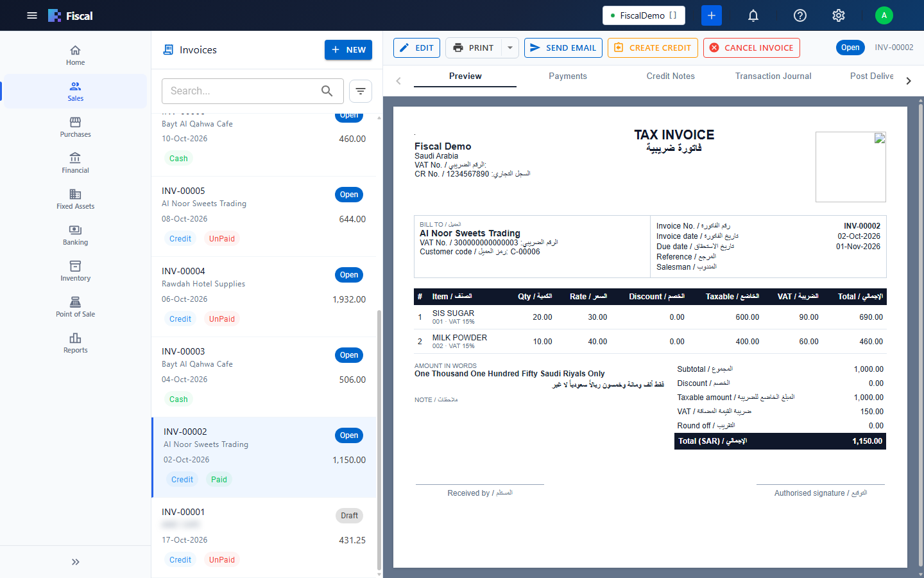
Task: Show previous tabs with left chevron
Action: click(x=398, y=81)
